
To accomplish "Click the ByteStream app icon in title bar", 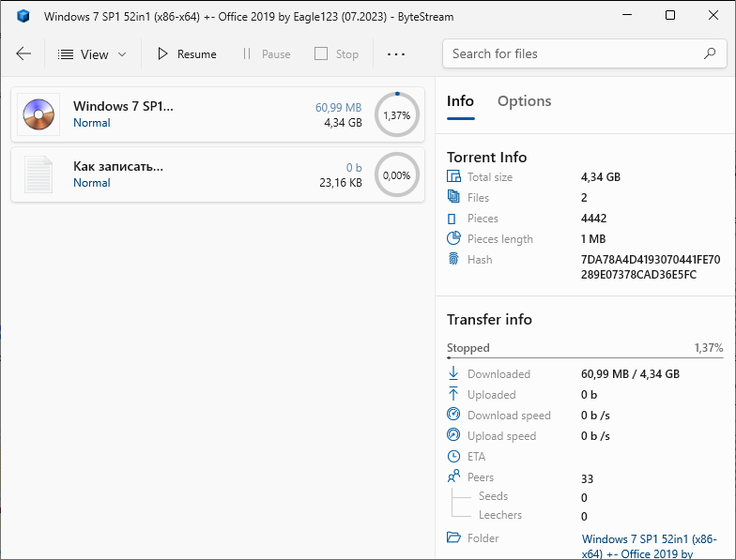I will tap(23, 17).
